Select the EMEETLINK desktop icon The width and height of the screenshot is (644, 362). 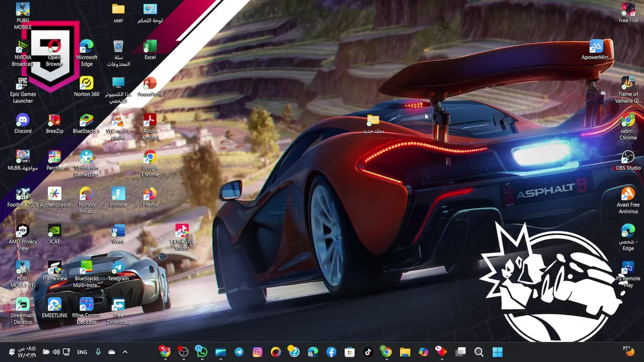tap(54, 308)
